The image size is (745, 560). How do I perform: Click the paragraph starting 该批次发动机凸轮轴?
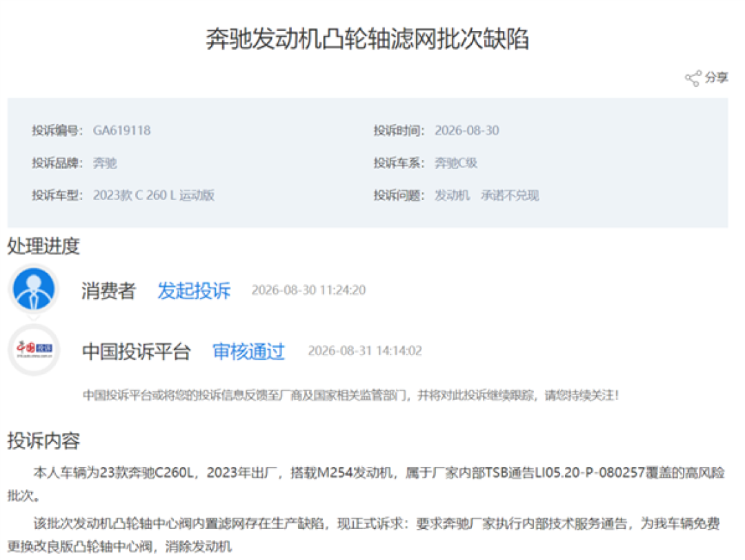(364, 534)
